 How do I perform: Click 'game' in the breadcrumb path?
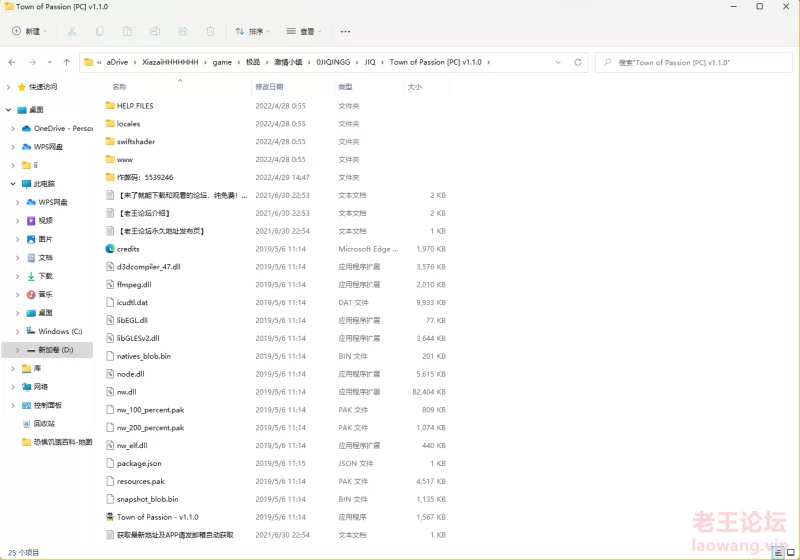(222, 62)
